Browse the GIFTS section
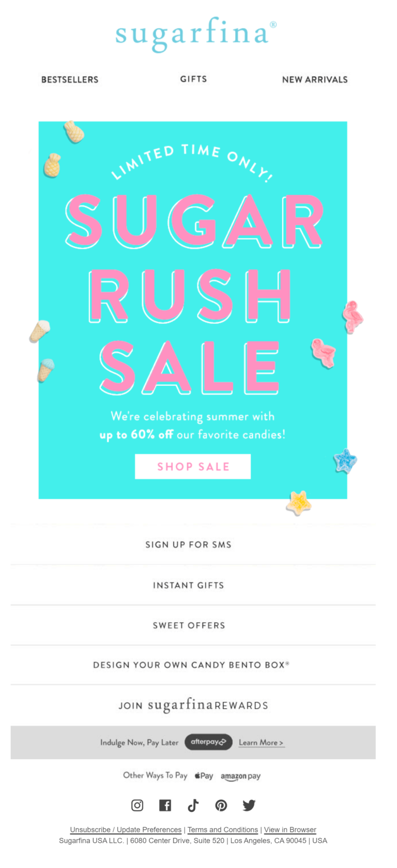 tap(193, 79)
